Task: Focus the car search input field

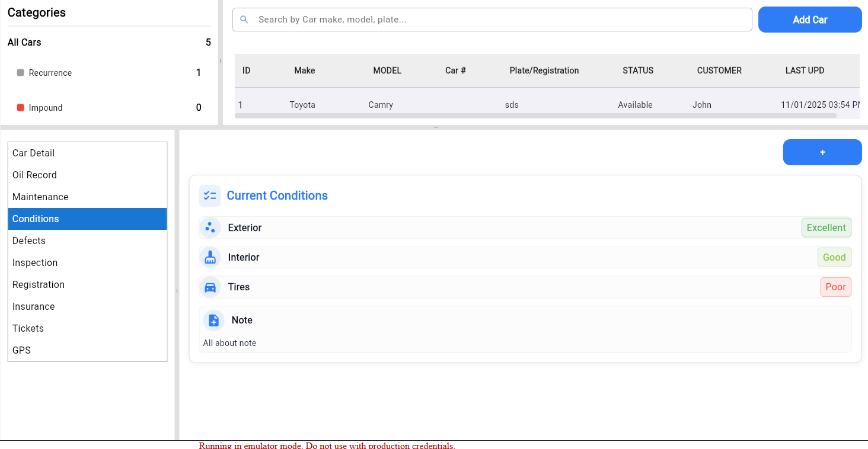Action: (498, 20)
